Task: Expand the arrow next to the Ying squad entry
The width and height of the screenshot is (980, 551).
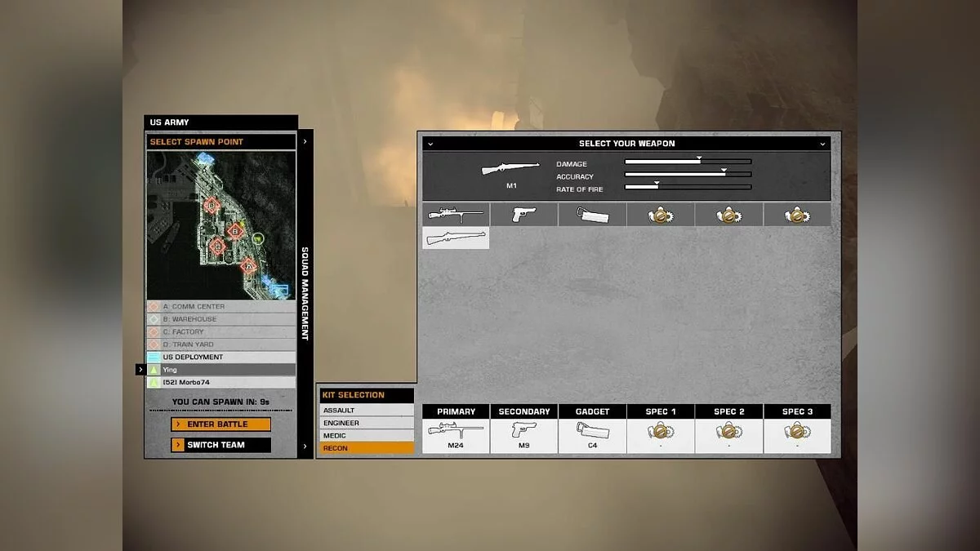Action: 141,369
